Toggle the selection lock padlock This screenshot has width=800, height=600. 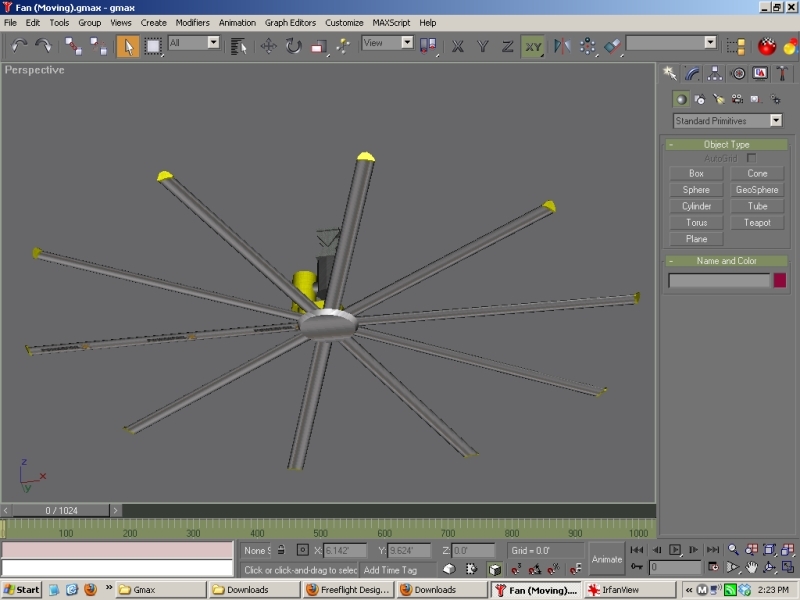(x=282, y=550)
